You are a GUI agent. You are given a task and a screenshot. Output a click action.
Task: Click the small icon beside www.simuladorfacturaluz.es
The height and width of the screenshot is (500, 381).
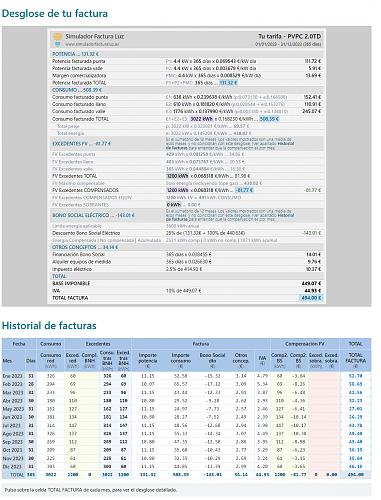click(x=58, y=44)
